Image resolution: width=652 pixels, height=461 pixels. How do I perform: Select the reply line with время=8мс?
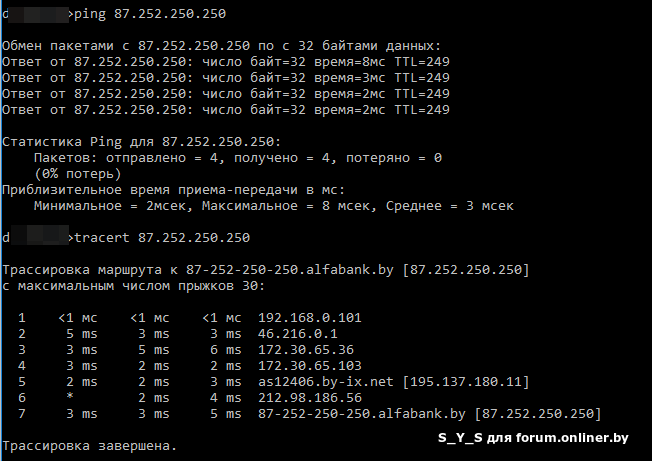(x=226, y=62)
